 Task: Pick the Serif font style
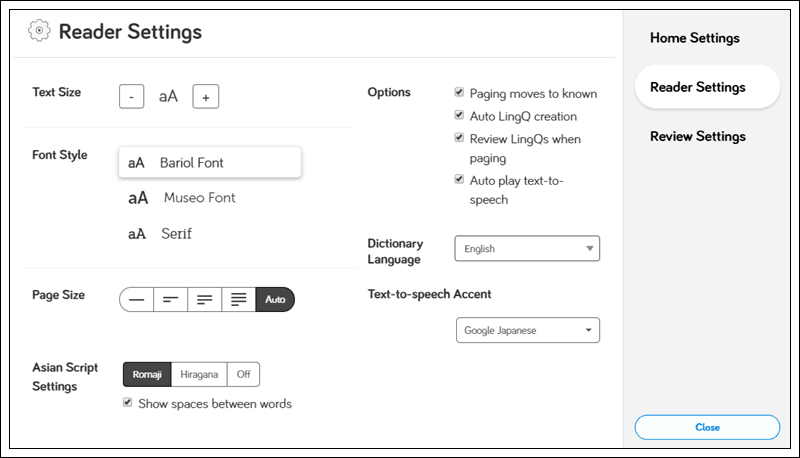coord(177,234)
